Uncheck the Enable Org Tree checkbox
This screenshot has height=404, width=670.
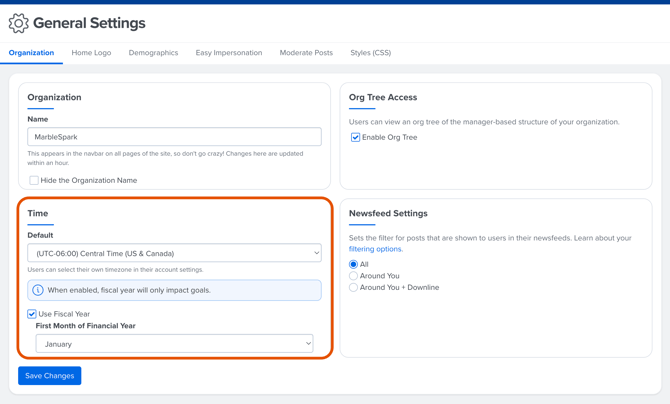point(355,137)
